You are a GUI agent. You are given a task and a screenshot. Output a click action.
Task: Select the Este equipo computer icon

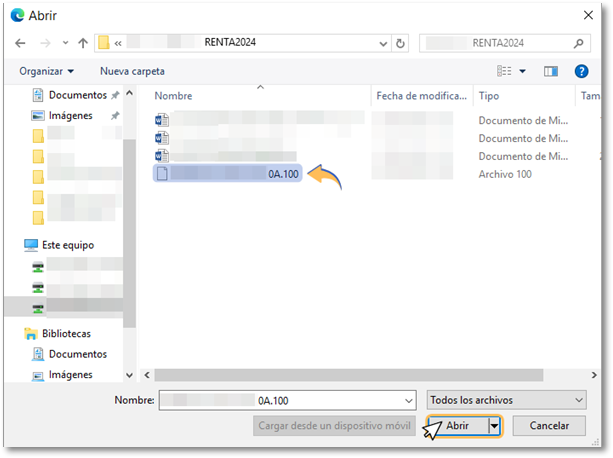(31, 244)
